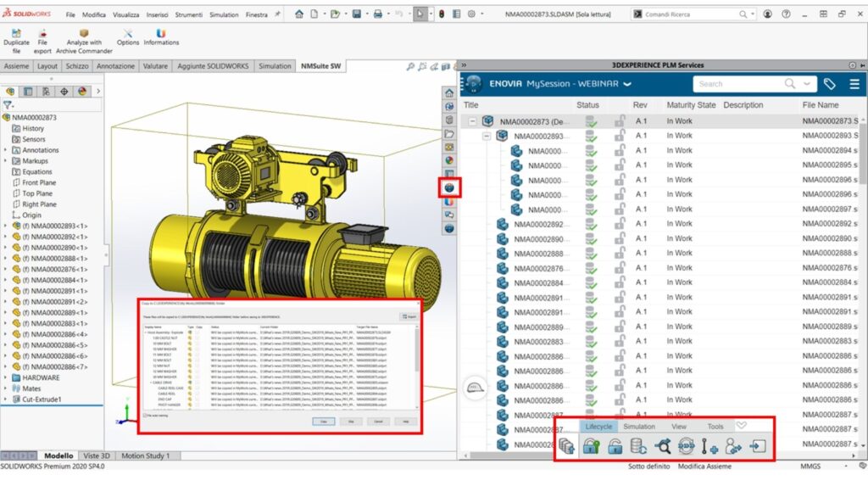This screenshot has width=868, height=486.
Task: Click the NMSuite Options icon
Action: coord(128,32)
